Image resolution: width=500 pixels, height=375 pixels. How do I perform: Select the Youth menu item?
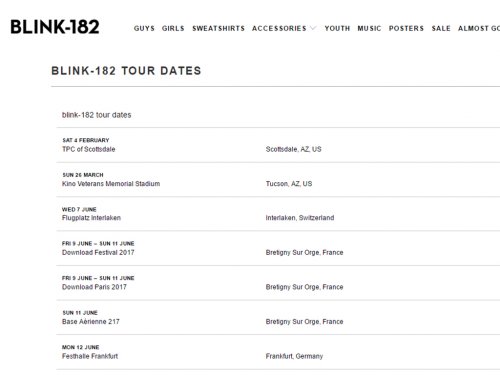tap(337, 28)
